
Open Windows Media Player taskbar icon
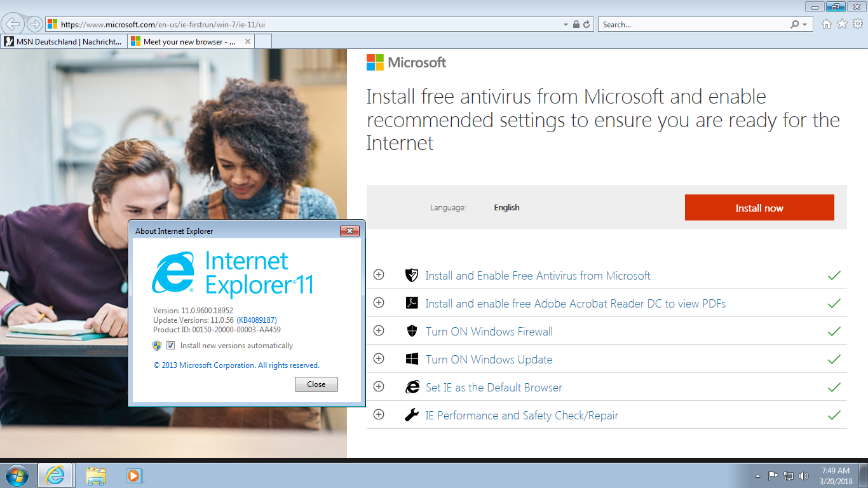click(134, 475)
